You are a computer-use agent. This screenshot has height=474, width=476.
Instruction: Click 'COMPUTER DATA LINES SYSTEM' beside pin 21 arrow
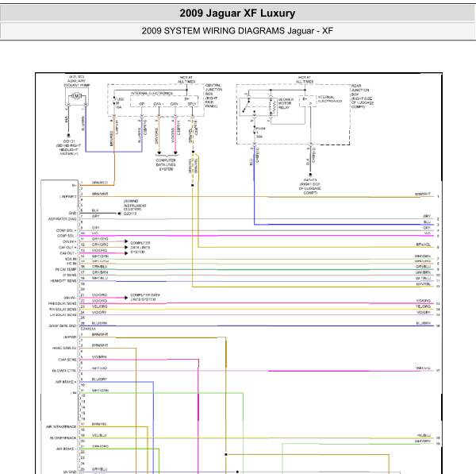145,297
